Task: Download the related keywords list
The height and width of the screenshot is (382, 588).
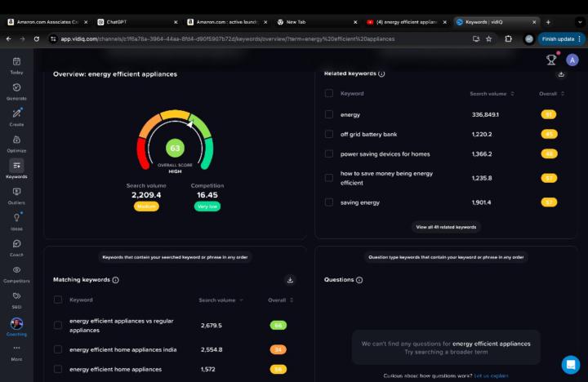Action: 561,74
